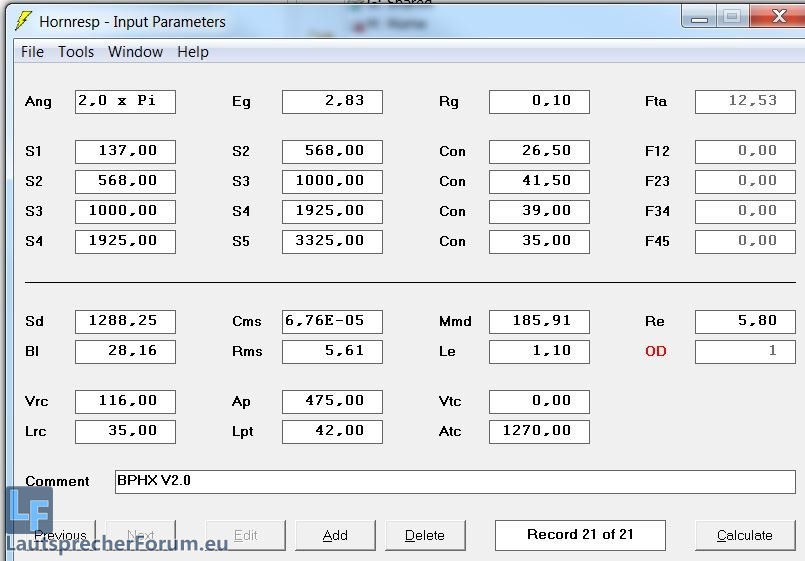This screenshot has height=561, width=805.
Task: Open the Tools menu
Action: point(76,52)
